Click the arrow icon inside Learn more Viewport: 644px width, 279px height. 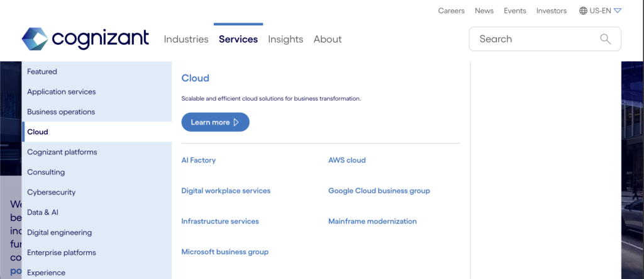236,122
